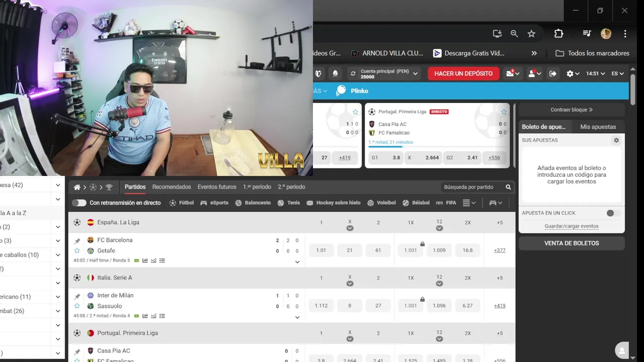Image resolution: width=644 pixels, height=362 pixels.
Task: Expand the gamepad esports dropdown
Action: click(x=496, y=203)
